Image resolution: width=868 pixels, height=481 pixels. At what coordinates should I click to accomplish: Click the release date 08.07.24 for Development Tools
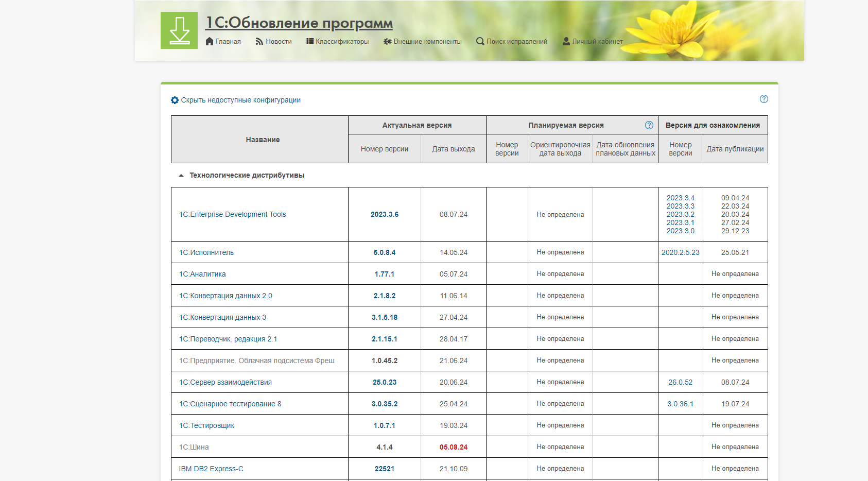pos(454,214)
